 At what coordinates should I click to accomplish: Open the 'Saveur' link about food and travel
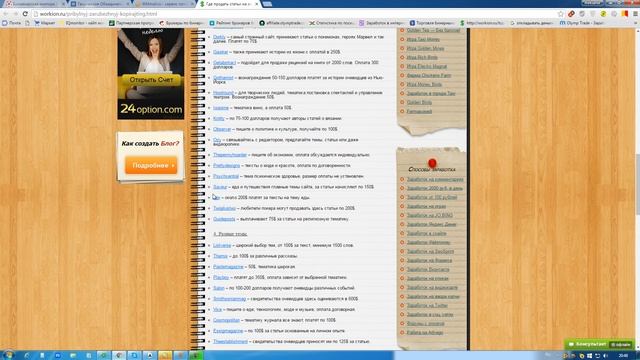[220, 187]
